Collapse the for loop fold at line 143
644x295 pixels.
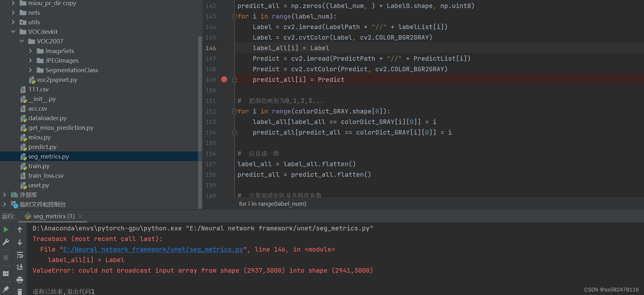[235, 16]
